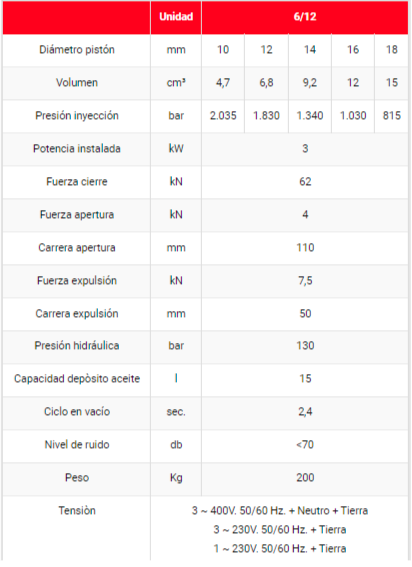Select injection pressure 2.035 cell
This screenshot has height=567, width=412.
(223, 116)
